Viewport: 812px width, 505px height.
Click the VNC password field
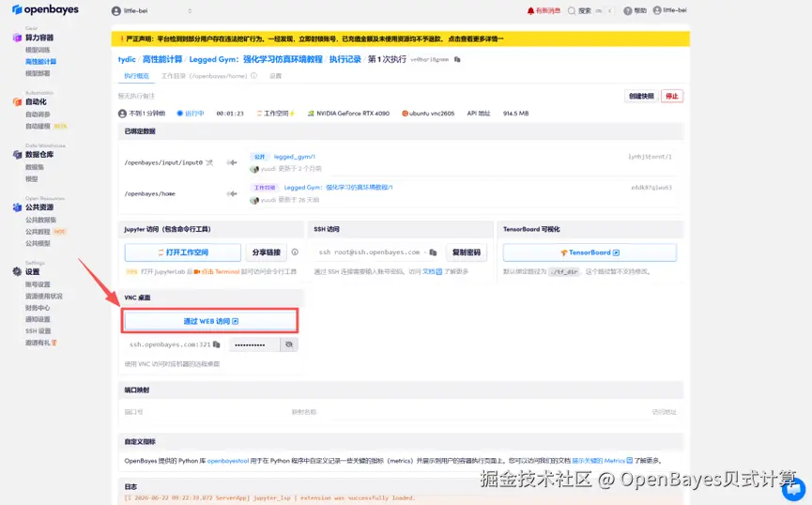tap(254, 344)
